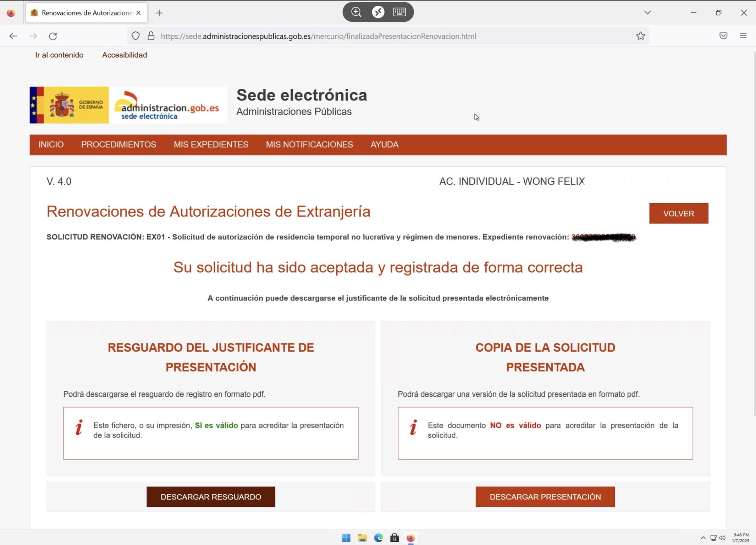Launch Microsoft Edge from the taskbar
The width and height of the screenshot is (756, 545).
(378, 538)
